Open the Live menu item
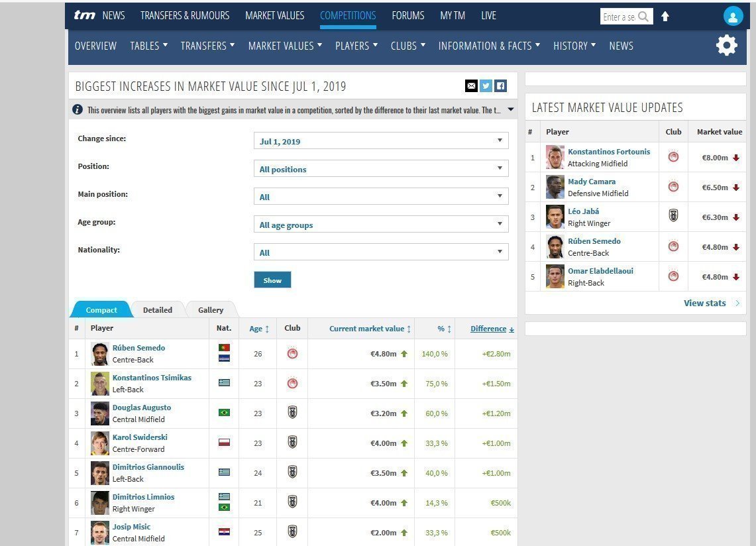Viewport: 756px width, 546px height. [x=488, y=15]
